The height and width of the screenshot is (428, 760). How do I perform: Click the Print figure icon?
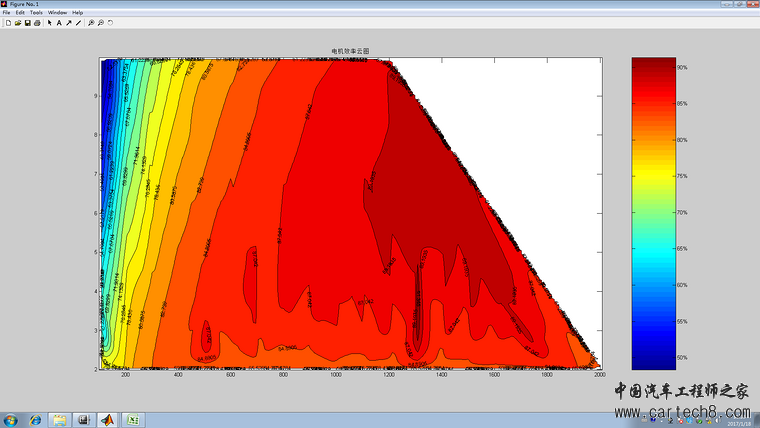37,22
